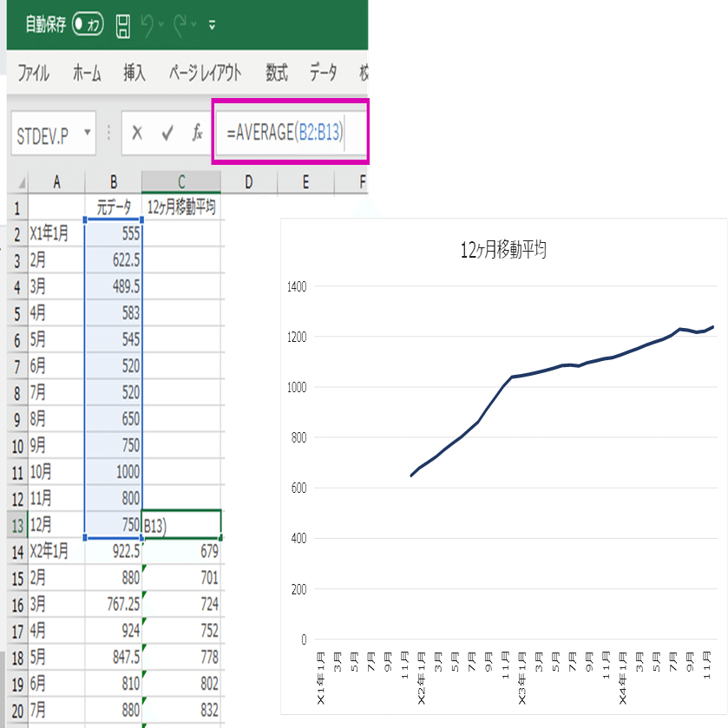The height and width of the screenshot is (728, 728).
Task: Click cell containing 元データ
Action: click(114, 207)
